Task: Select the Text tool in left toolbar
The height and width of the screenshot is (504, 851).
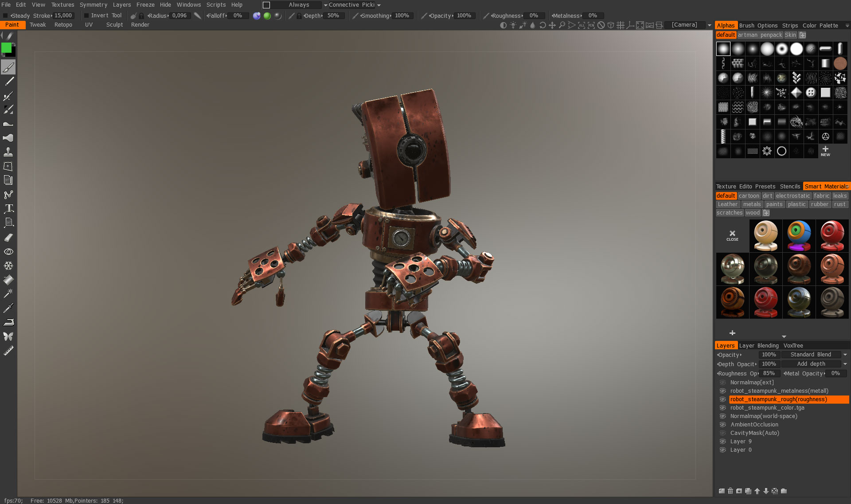Action: (x=8, y=209)
